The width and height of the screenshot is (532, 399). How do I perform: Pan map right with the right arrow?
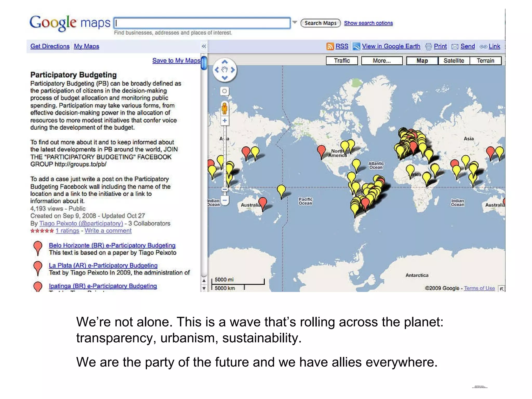pyautogui.click(x=233, y=70)
